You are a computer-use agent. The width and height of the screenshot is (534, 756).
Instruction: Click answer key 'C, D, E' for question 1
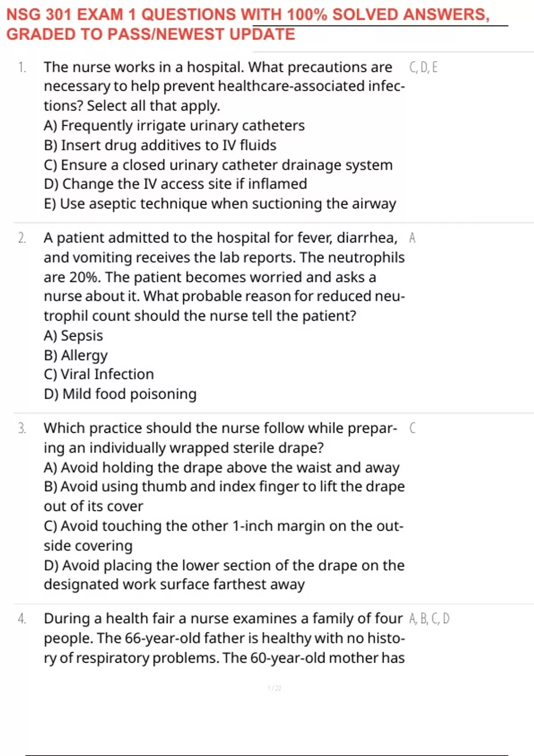coord(424,67)
